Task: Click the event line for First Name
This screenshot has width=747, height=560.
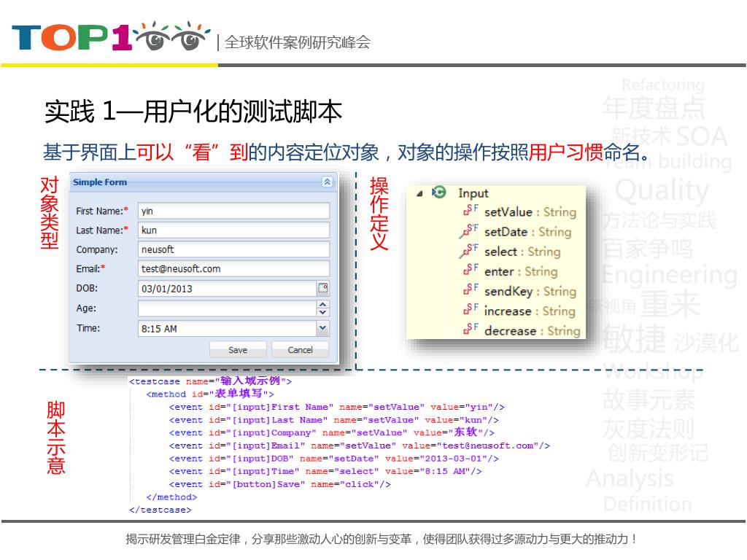Action: pos(337,407)
